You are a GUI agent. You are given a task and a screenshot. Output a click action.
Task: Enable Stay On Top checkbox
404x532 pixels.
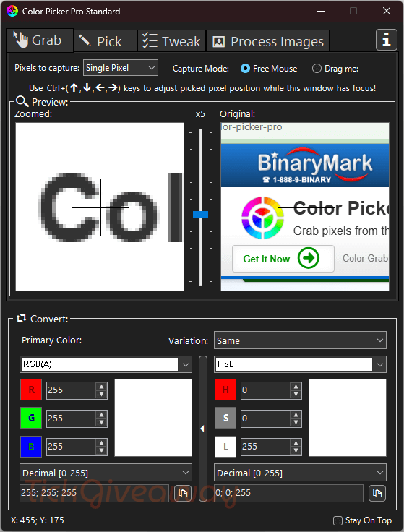pyautogui.click(x=338, y=520)
